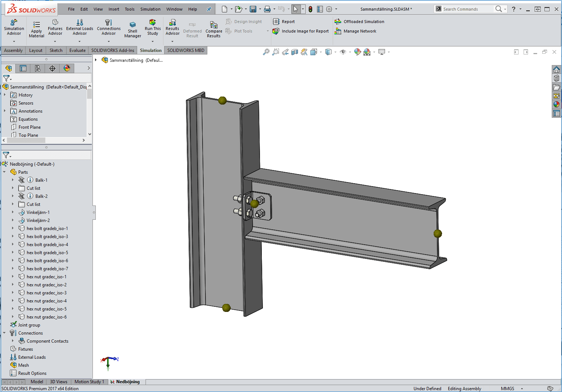This screenshot has height=392, width=562.
Task: Expand the History node in the feature tree
Action: tap(5, 95)
